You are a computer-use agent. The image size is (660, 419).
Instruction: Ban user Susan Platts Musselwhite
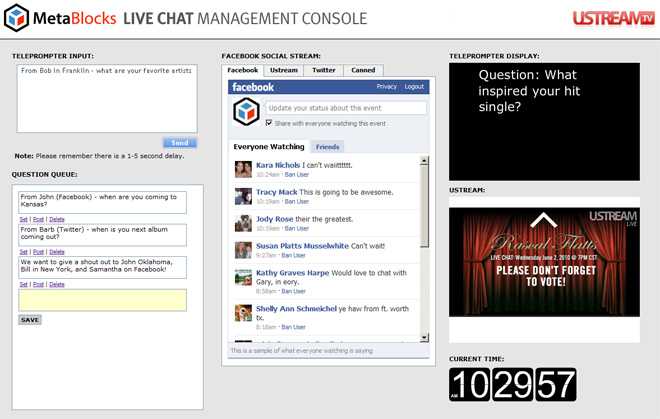(x=293, y=255)
